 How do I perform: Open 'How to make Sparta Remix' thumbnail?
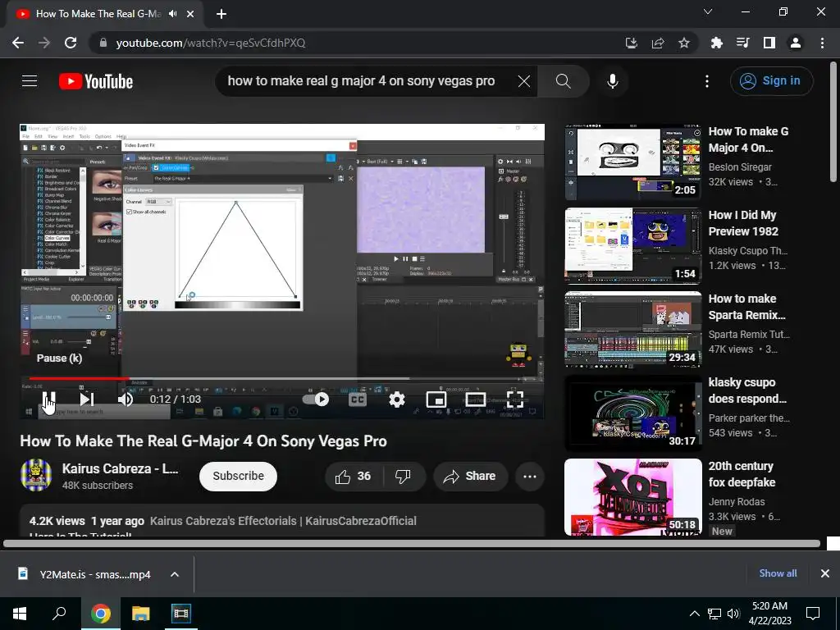click(x=633, y=329)
